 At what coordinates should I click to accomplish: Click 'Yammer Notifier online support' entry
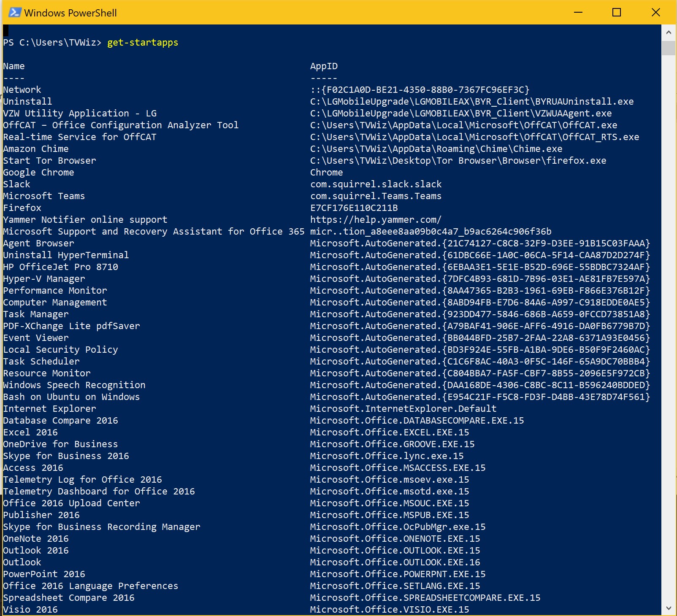click(x=85, y=220)
